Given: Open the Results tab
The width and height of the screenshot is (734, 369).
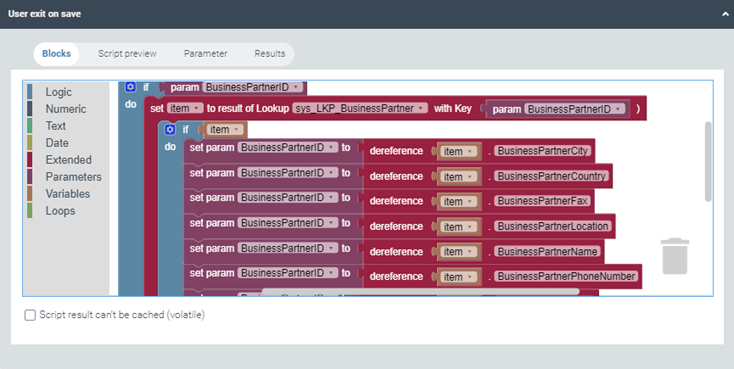Looking at the screenshot, I should [x=270, y=53].
